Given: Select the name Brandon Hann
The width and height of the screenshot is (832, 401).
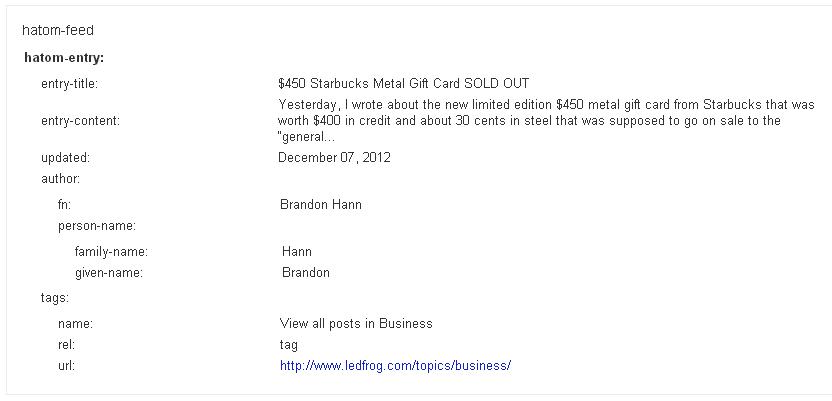Looking at the screenshot, I should coord(320,205).
